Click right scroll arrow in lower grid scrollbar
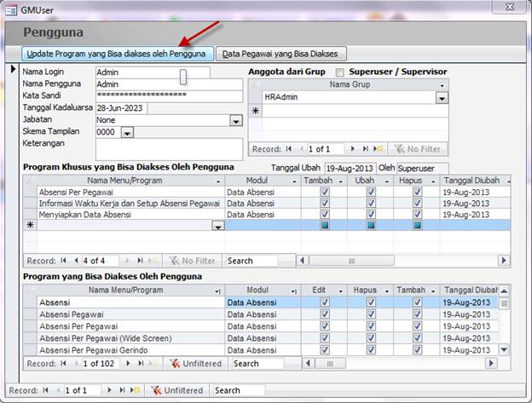Screen dimensions: 532x403 coord(490,363)
